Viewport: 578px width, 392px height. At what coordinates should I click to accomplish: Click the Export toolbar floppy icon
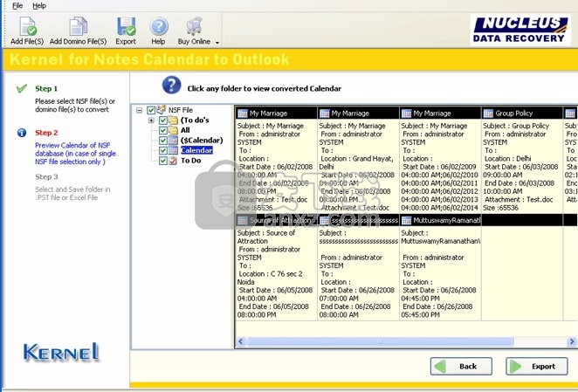click(x=126, y=26)
